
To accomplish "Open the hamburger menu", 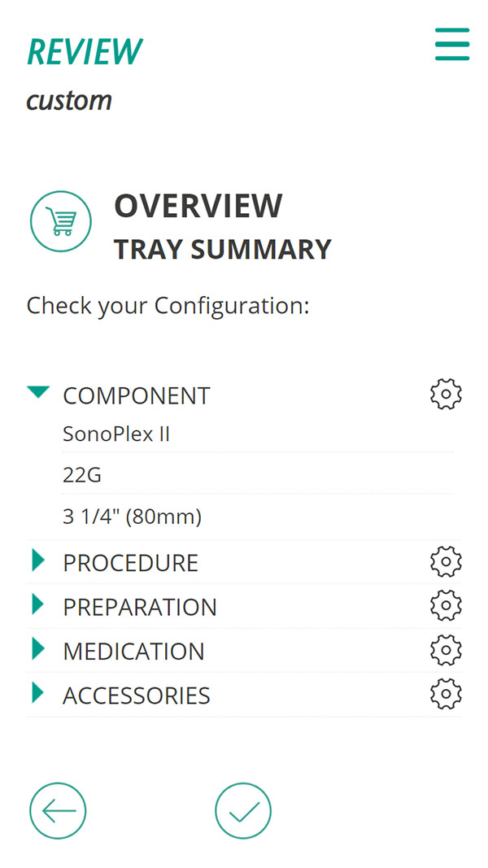I will 452,44.
